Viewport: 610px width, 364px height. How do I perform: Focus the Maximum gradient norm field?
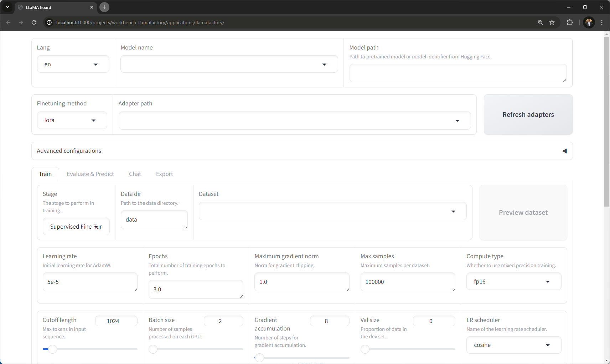click(302, 282)
